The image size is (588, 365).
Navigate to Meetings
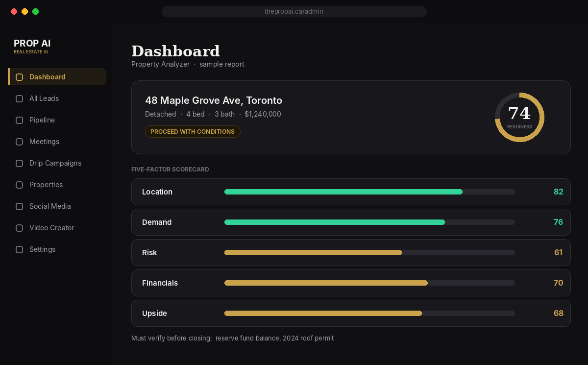44,142
